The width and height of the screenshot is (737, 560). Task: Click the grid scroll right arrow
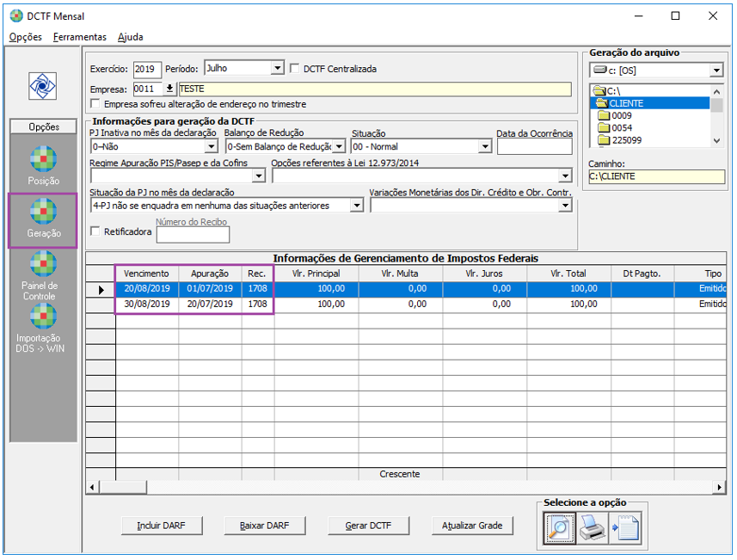point(719,487)
